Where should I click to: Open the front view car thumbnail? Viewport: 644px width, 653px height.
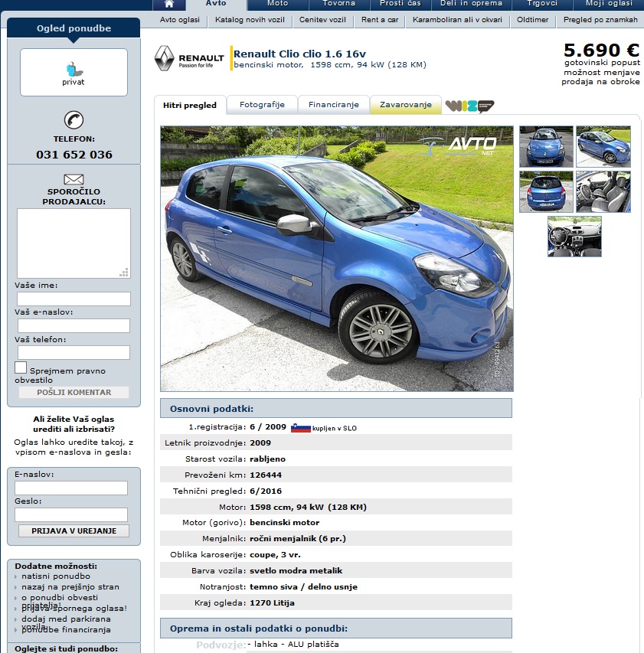pos(546,146)
